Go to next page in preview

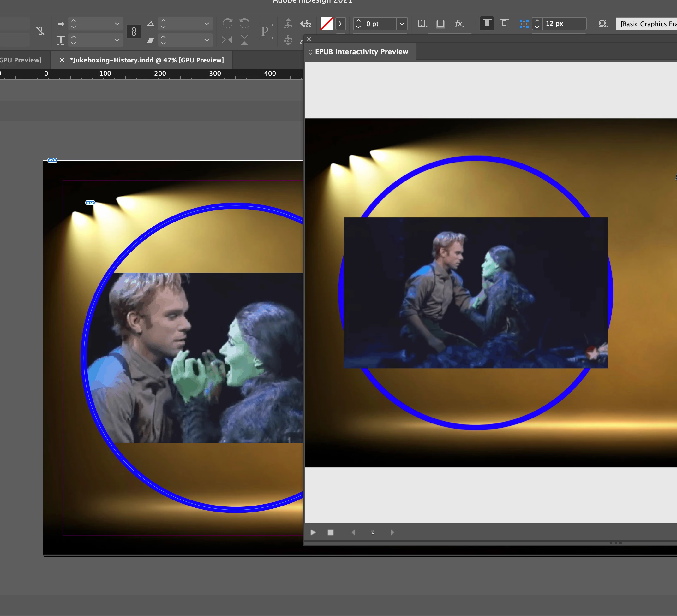(x=392, y=532)
